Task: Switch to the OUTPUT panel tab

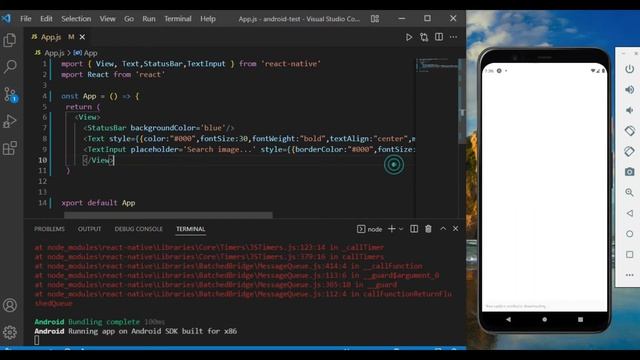Action: pos(89,229)
